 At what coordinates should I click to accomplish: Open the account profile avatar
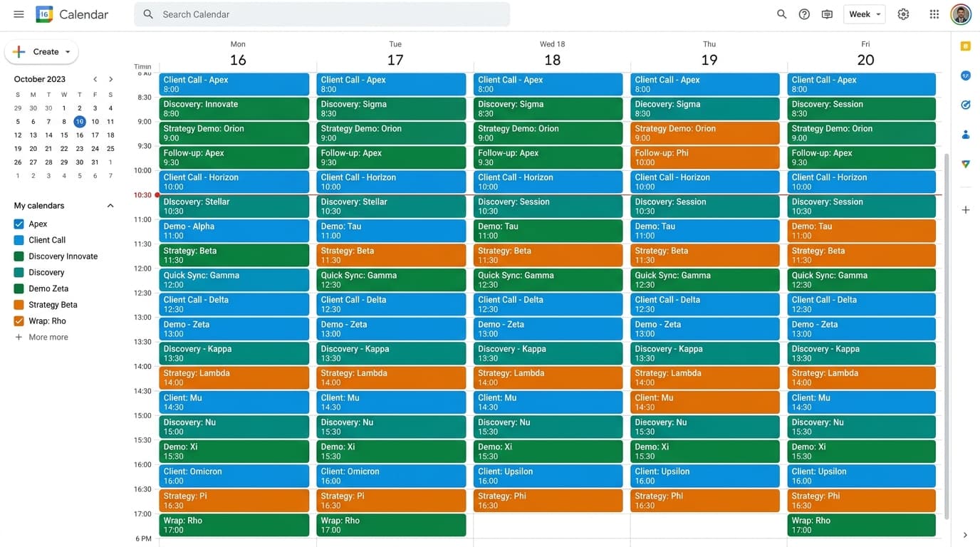click(x=961, y=14)
